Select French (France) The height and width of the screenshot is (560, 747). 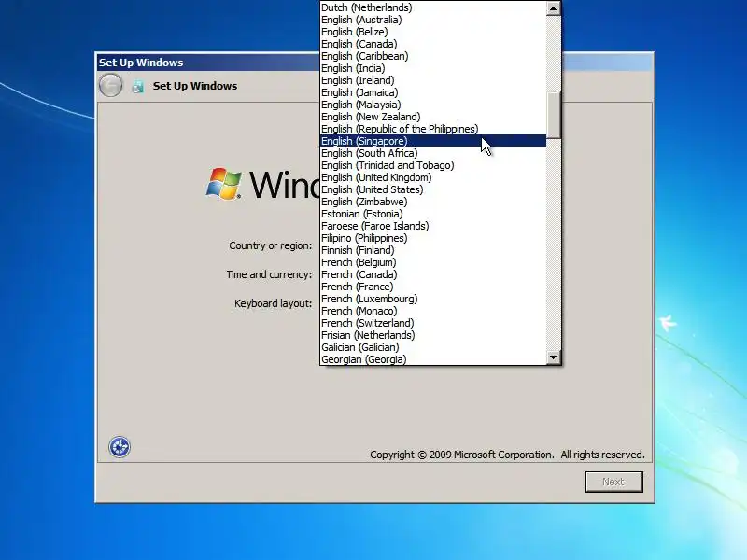432,287
